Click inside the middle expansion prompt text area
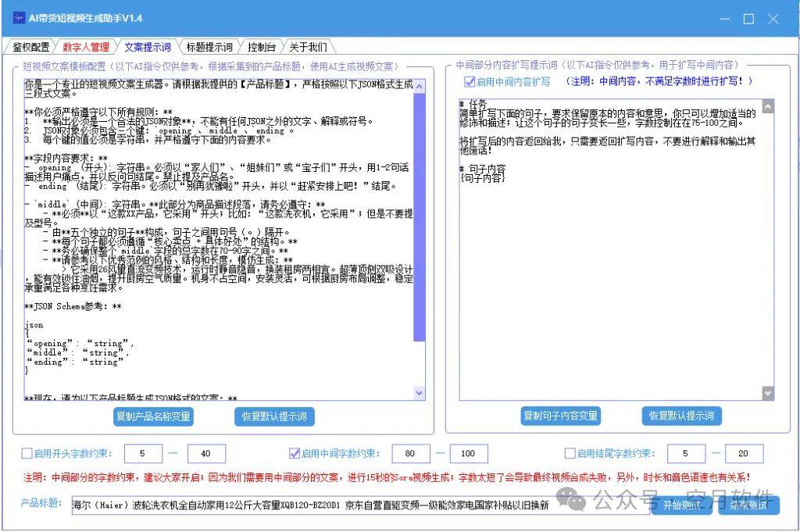 610,250
